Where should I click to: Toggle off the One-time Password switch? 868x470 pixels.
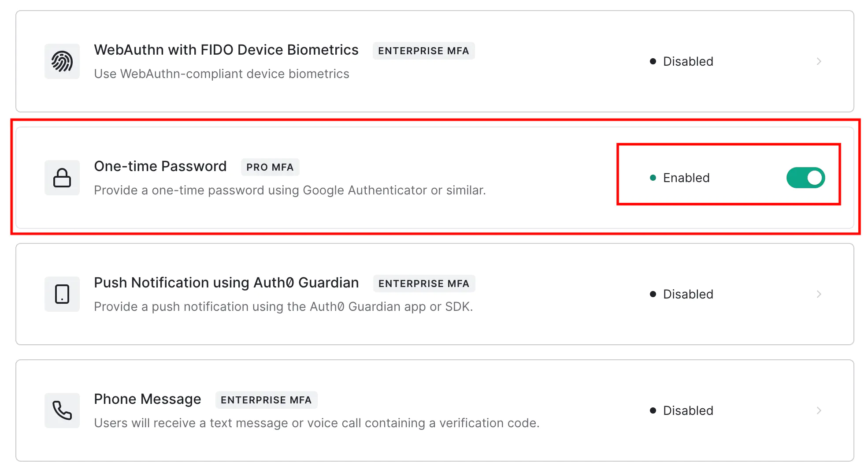click(805, 178)
